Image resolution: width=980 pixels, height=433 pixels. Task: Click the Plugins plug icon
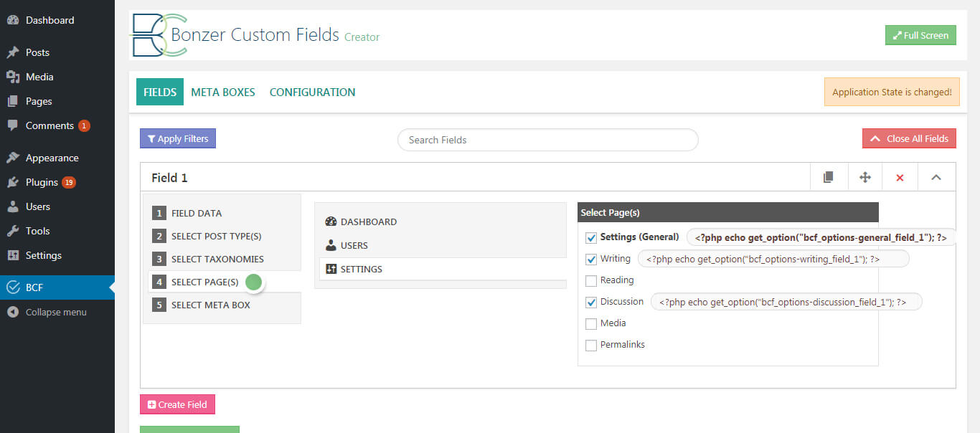[13, 182]
